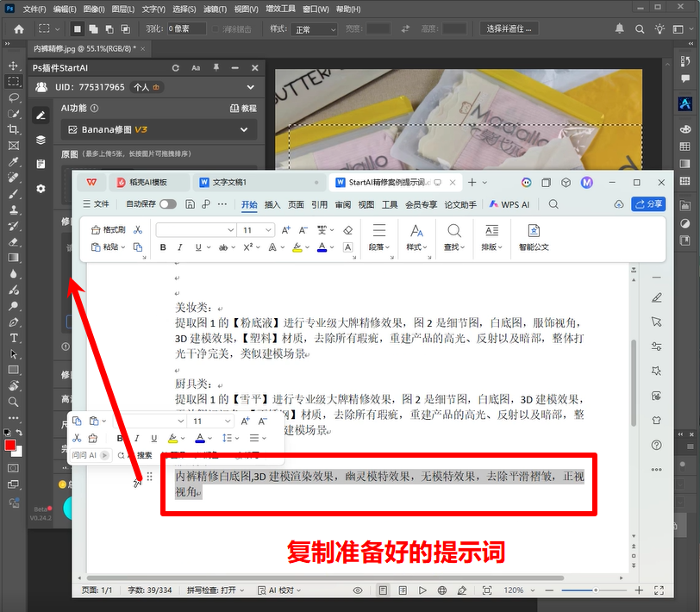Click save icon in WPS quick toolbar
700x612 pixels.
[x=190, y=204]
